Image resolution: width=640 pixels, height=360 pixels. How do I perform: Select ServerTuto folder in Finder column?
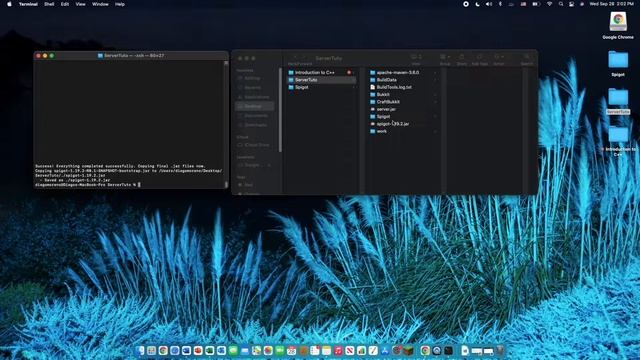(x=321, y=80)
